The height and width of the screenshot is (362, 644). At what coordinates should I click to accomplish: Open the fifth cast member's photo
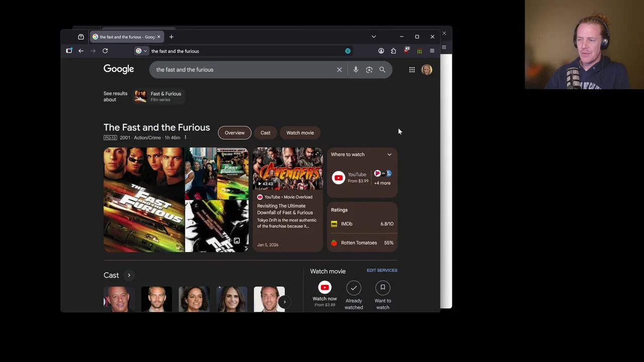pos(269,299)
